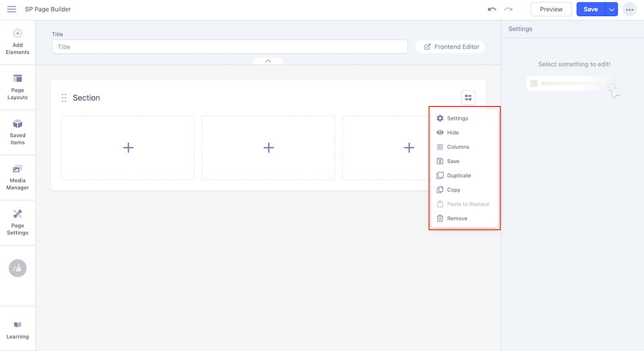Open Page Layouts from sidebar
Image resolution: width=644 pixels, height=351 pixels.
coord(17,87)
